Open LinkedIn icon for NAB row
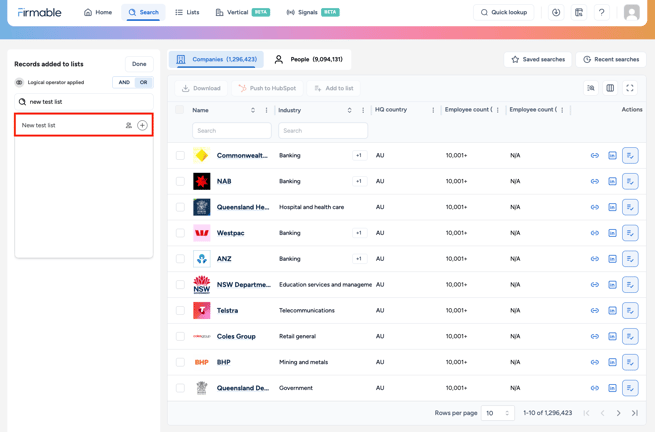The width and height of the screenshot is (655, 432). coord(612,181)
